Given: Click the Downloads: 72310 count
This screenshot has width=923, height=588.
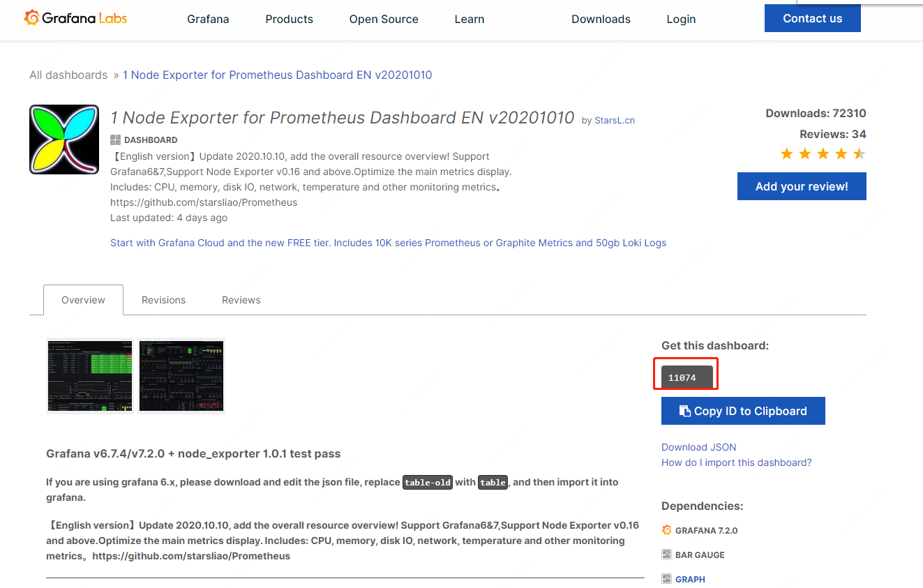Looking at the screenshot, I should (816, 113).
